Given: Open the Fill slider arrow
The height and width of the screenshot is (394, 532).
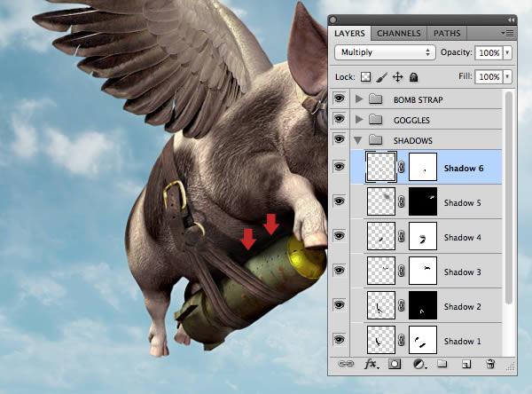Looking at the screenshot, I should (x=507, y=77).
